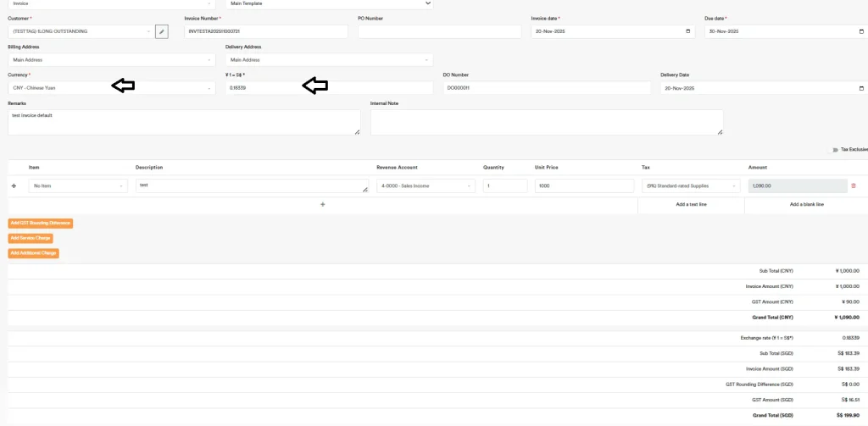Click the pencil edit icon beside Customer
868x426 pixels.
(161, 31)
